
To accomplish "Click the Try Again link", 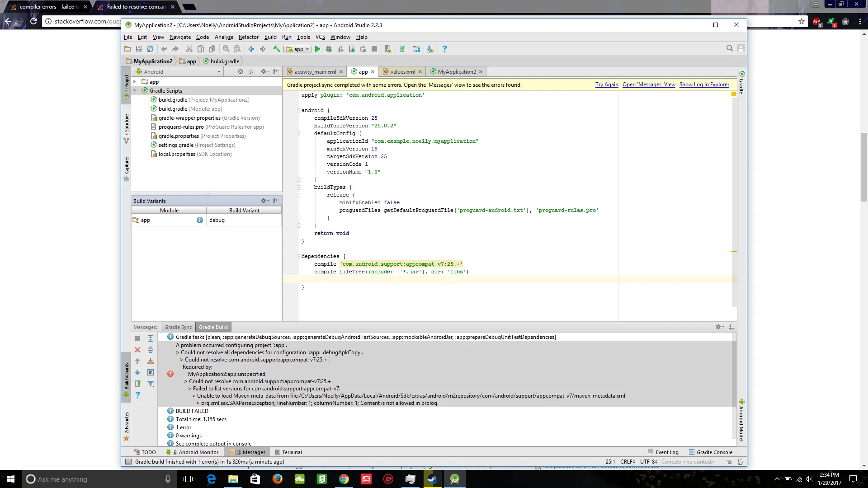I will point(606,84).
